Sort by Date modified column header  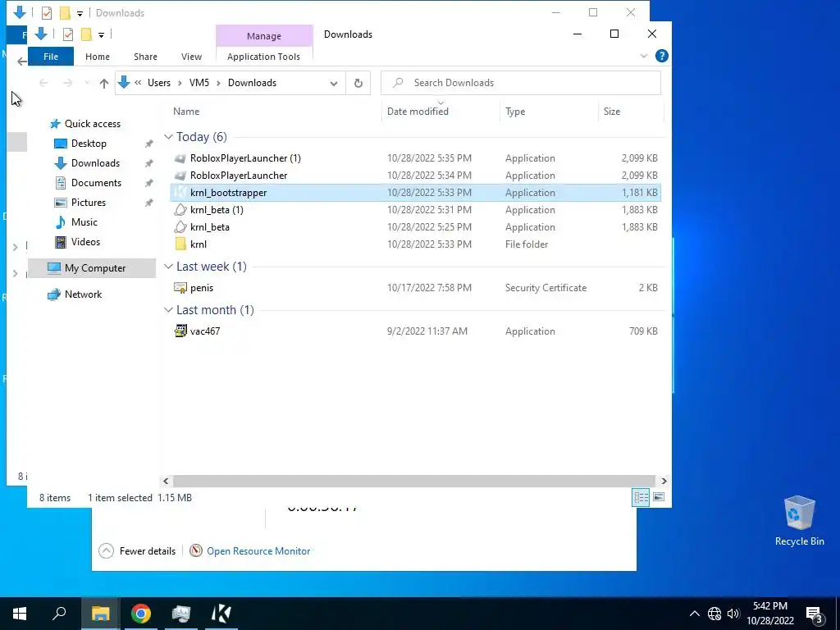[418, 112]
